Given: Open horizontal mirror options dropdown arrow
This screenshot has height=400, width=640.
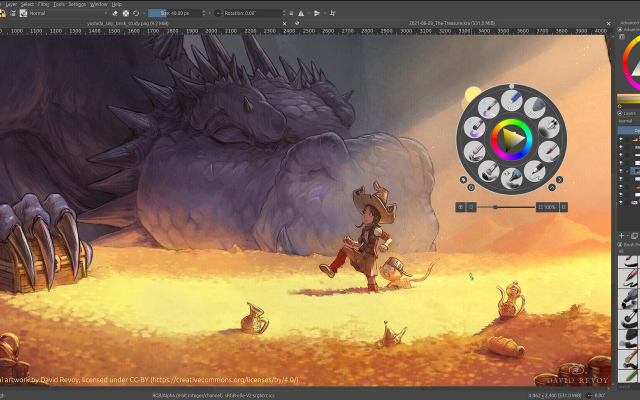Looking at the screenshot, I should (x=309, y=13).
